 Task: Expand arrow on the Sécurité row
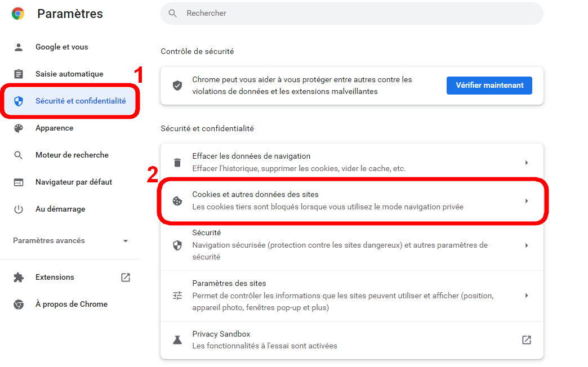[527, 245]
